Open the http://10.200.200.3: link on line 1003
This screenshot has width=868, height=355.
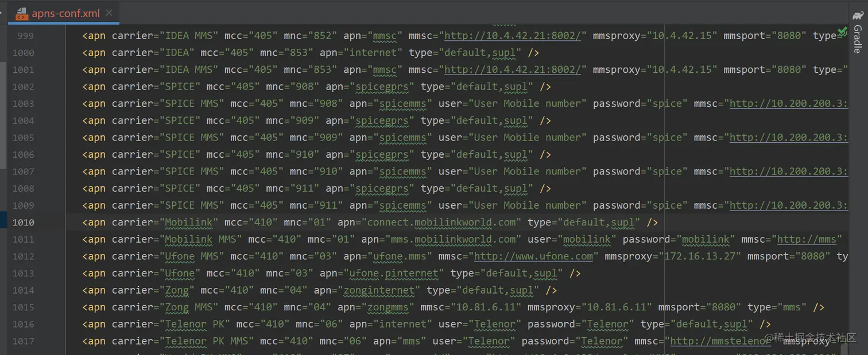789,103
